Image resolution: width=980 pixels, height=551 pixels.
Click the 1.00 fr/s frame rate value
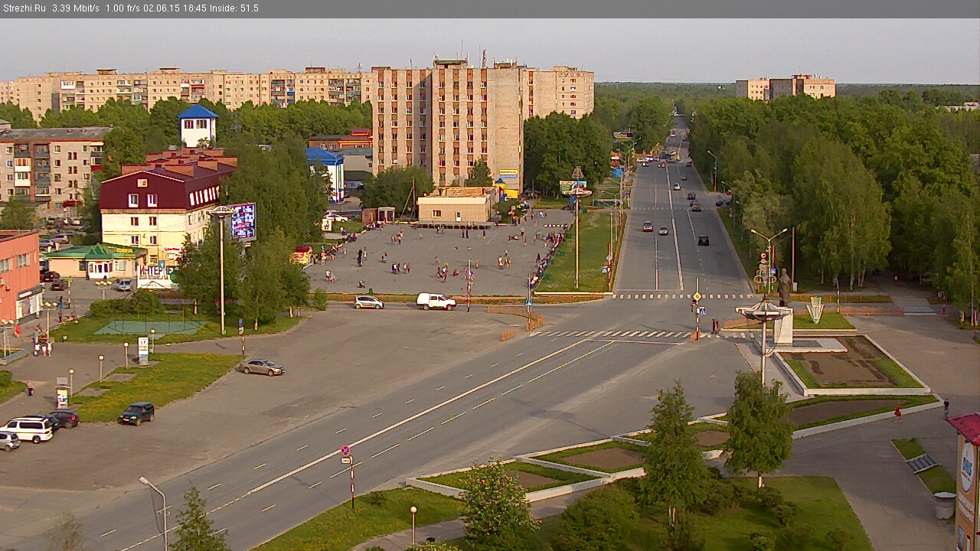[122, 8]
